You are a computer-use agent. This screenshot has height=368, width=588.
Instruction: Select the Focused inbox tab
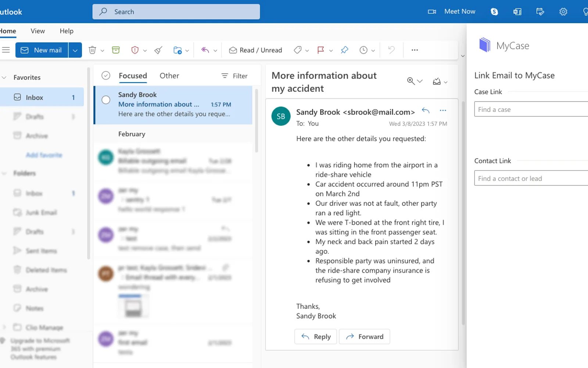pos(133,75)
